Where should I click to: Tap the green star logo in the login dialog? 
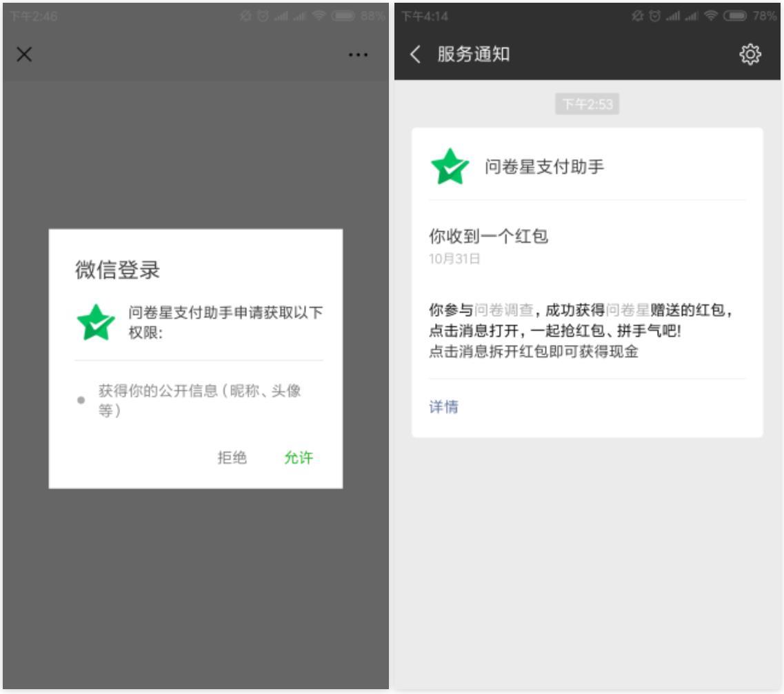96,323
